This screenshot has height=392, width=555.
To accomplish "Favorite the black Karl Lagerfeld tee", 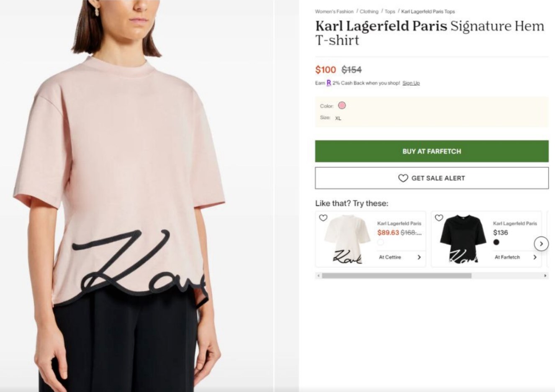I will click(439, 218).
